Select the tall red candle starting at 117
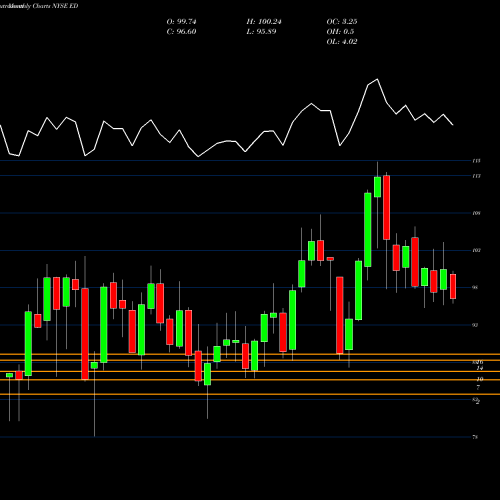500x500 pixels. point(386,207)
